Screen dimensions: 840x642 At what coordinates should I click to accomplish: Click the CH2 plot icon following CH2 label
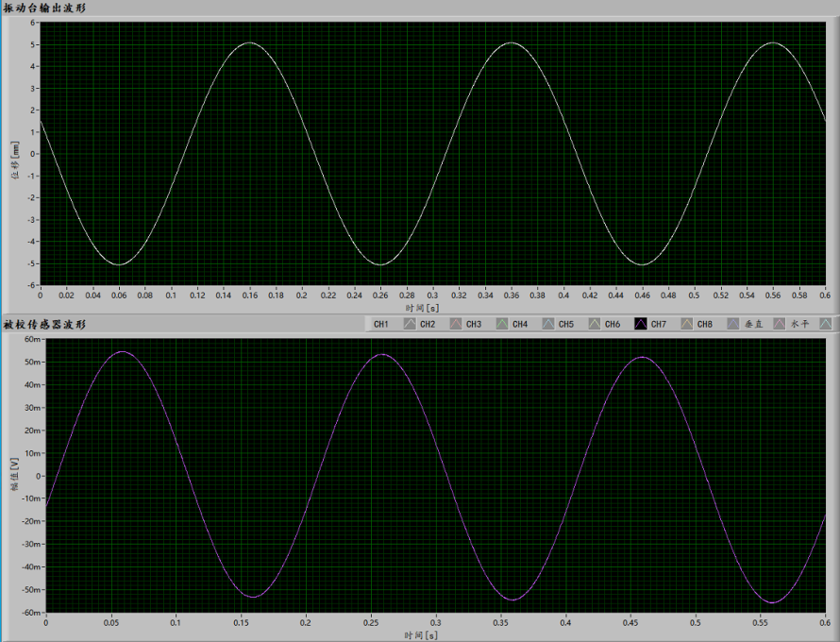(456, 324)
